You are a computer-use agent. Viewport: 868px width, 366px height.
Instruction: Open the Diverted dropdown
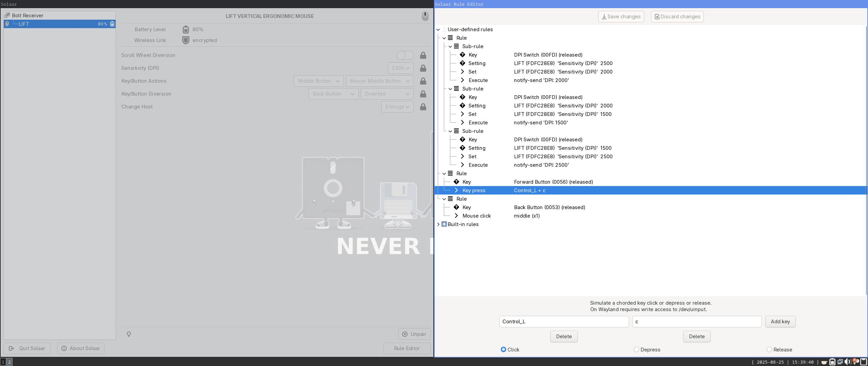(387, 94)
